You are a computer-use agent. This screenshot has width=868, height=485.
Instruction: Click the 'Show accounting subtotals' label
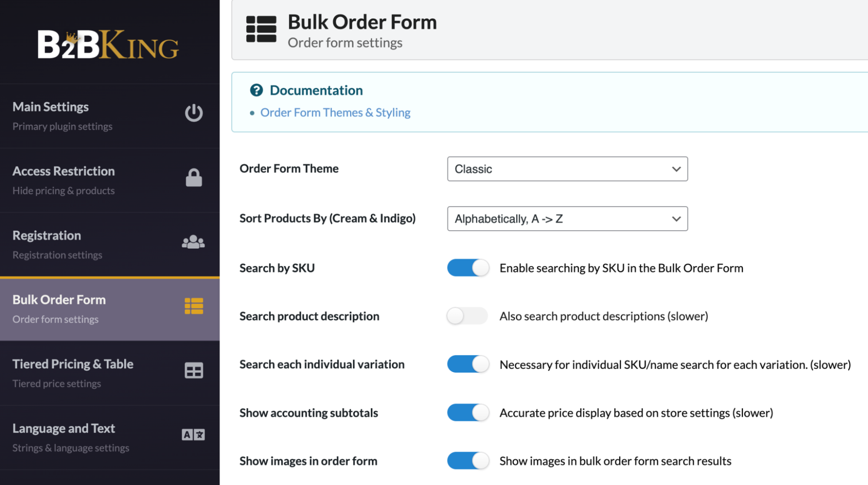[x=309, y=413]
